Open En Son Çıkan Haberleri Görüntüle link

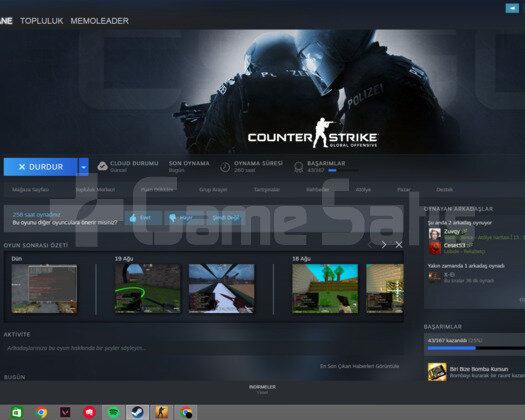pos(359,366)
